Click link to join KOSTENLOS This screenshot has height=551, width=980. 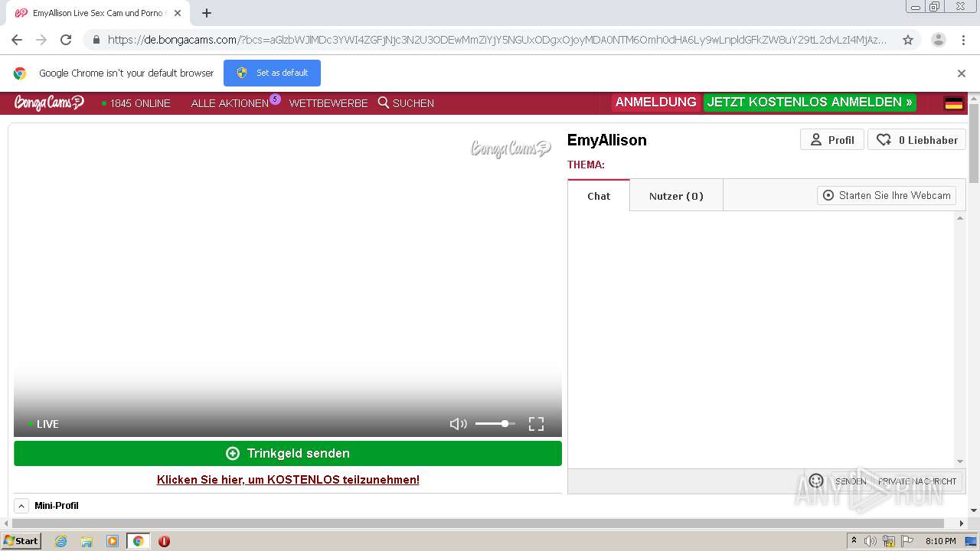click(x=288, y=480)
